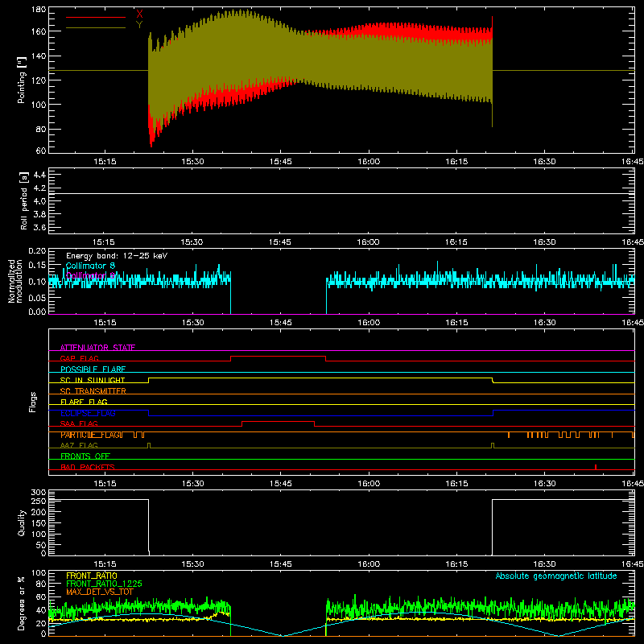This screenshot has width=644, height=644.
Task: Select the BAD_PACKETS flag label
Action: pyautogui.click(x=88, y=467)
